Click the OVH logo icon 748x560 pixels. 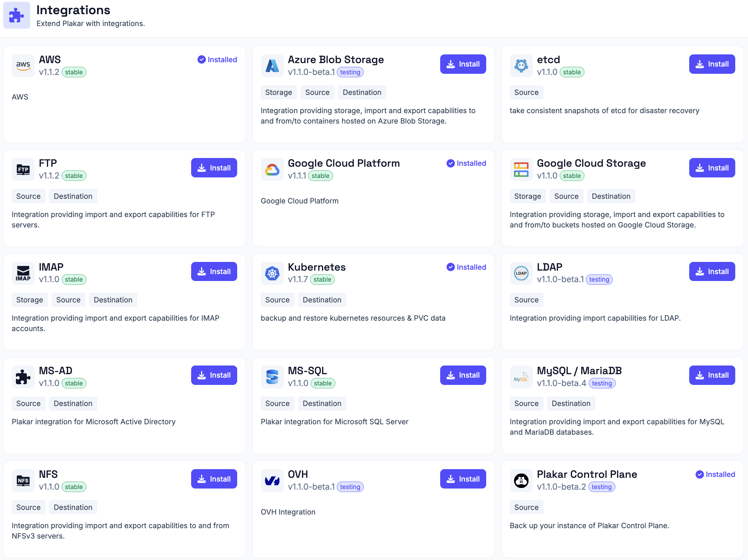pyautogui.click(x=272, y=480)
